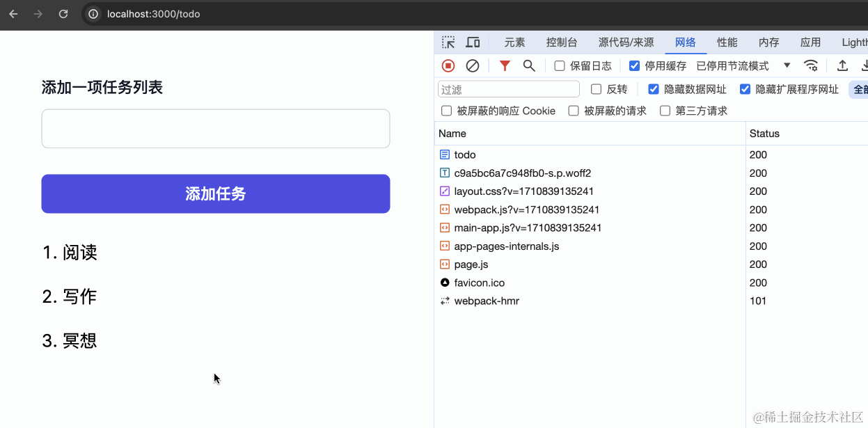Sort by the Name column header
This screenshot has width=868, height=428.
tap(590, 134)
